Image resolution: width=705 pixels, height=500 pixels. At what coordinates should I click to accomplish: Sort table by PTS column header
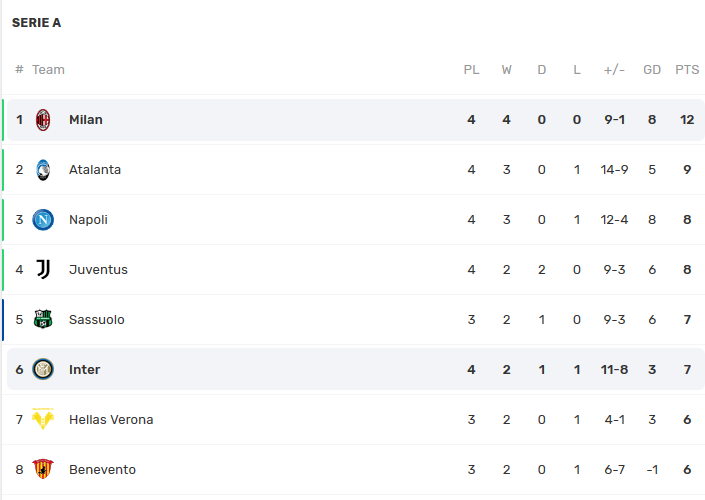[687, 70]
